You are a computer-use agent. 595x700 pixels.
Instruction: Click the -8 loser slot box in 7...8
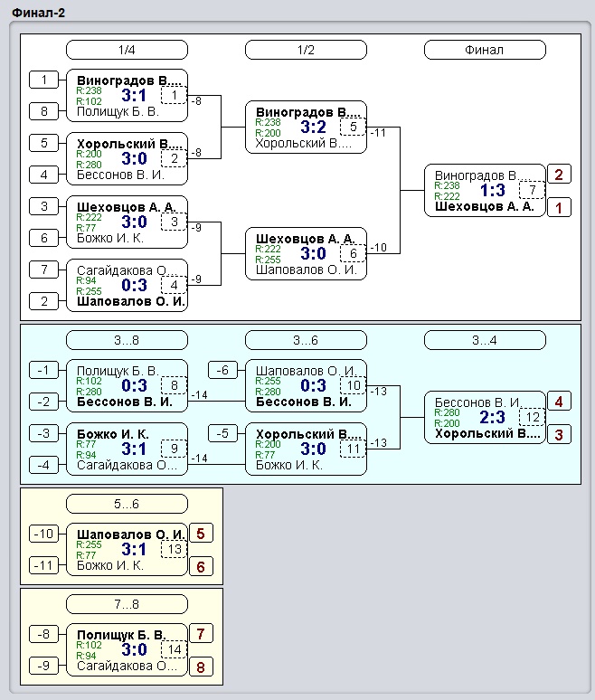(x=43, y=634)
